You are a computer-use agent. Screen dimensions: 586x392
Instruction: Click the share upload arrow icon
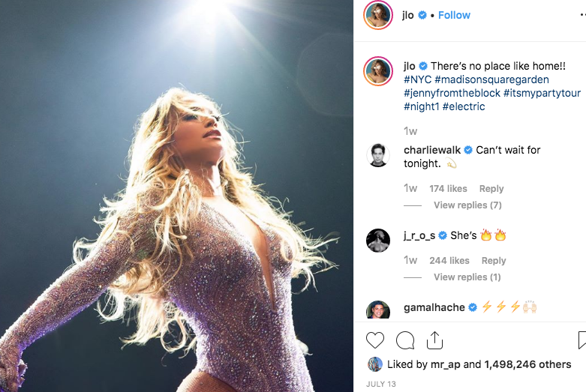pyautogui.click(x=434, y=340)
